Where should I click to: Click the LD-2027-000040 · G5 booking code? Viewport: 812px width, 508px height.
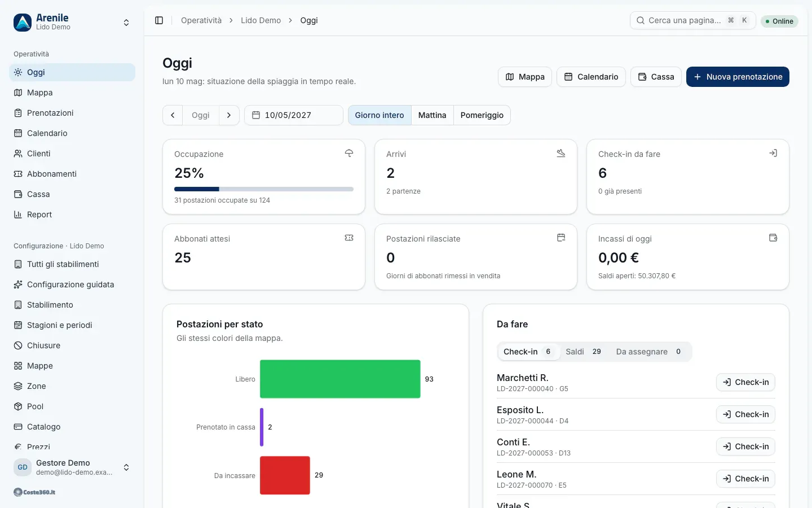click(x=532, y=389)
